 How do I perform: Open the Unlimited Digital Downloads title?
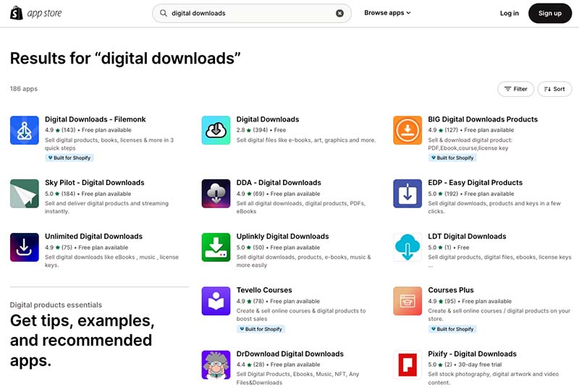click(93, 237)
